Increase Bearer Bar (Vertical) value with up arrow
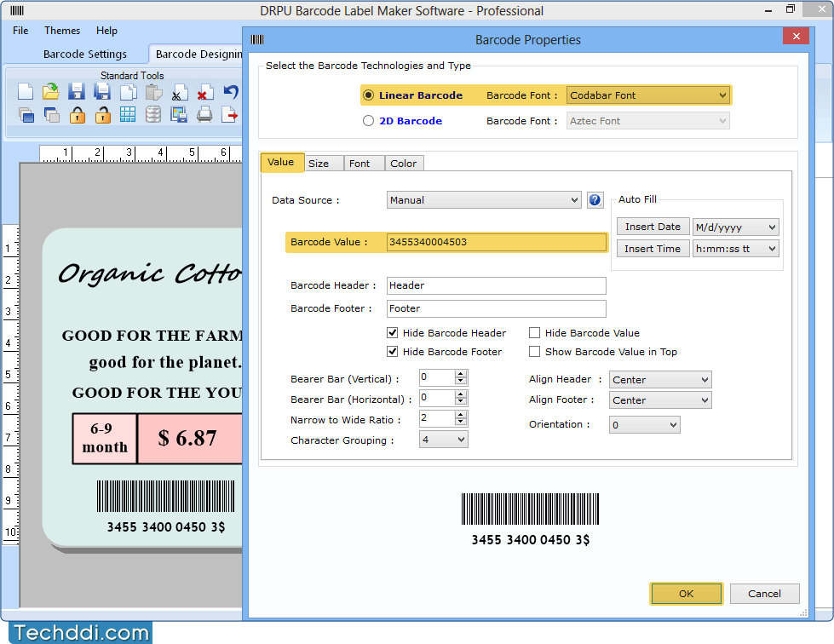The width and height of the screenshot is (834, 644). click(x=461, y=374)
